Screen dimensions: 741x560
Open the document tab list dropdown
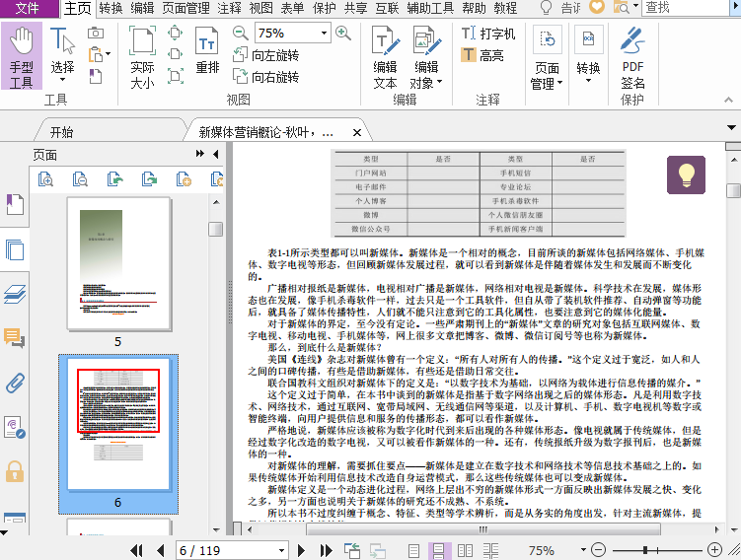[731, 127]
